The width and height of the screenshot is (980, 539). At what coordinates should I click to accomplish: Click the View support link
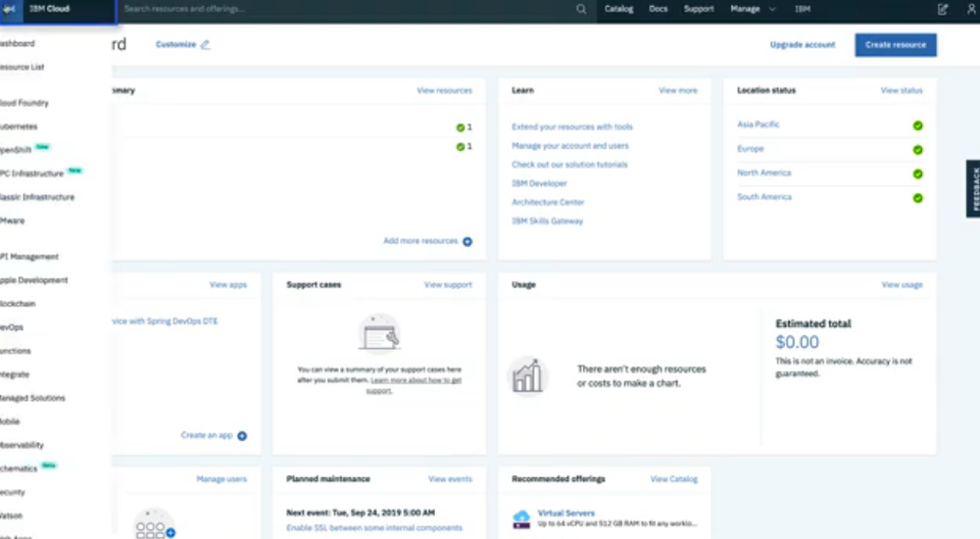(448, 284)
